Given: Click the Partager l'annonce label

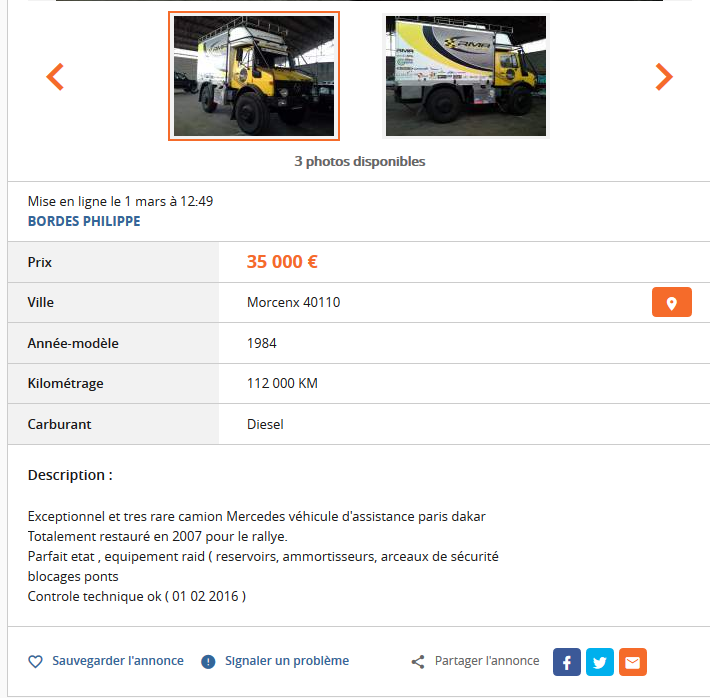Looking at the screenshot, I should pyautogui.click(x=487, y=661).
